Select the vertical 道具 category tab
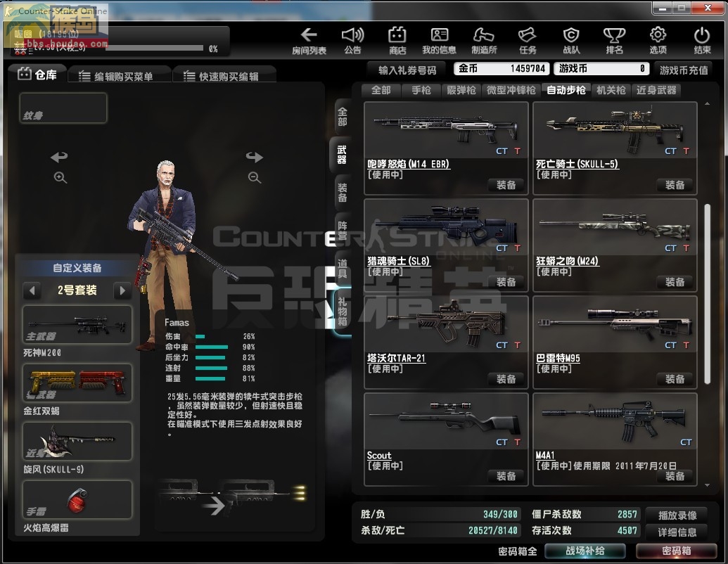Viewport: 728px width, 564px height. (342, 269)
